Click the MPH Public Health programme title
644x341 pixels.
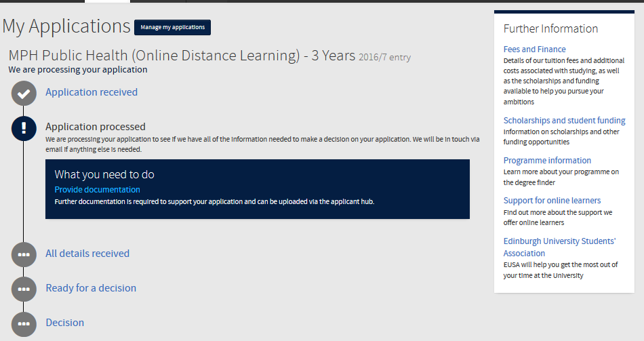point(181,56)
